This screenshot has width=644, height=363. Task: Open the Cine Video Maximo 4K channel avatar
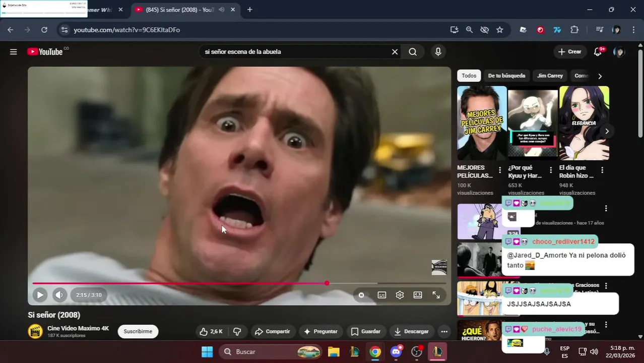35,331
